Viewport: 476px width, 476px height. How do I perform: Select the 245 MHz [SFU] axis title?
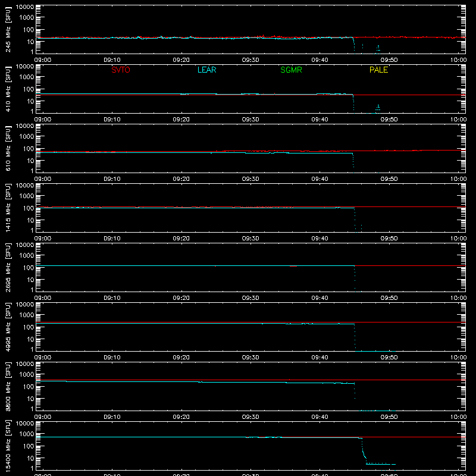click(x=8, y=29)
